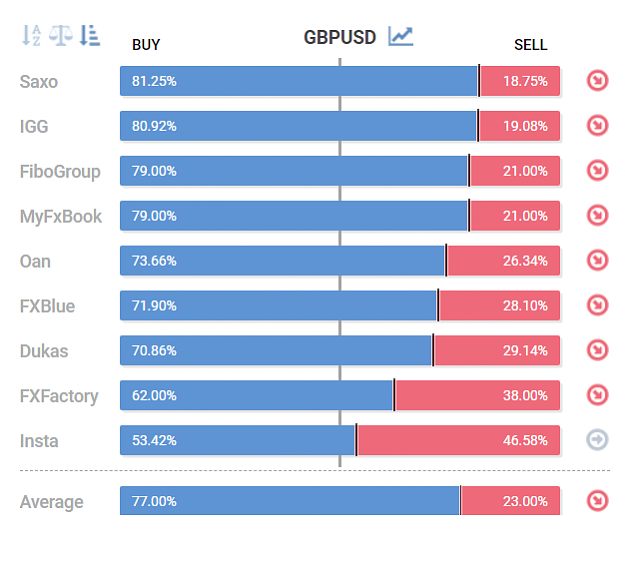The height and width of the screenshot is (567, 625).
Task: Click Dukas blue 70.86% buy bar
Action: coord(276,350)
